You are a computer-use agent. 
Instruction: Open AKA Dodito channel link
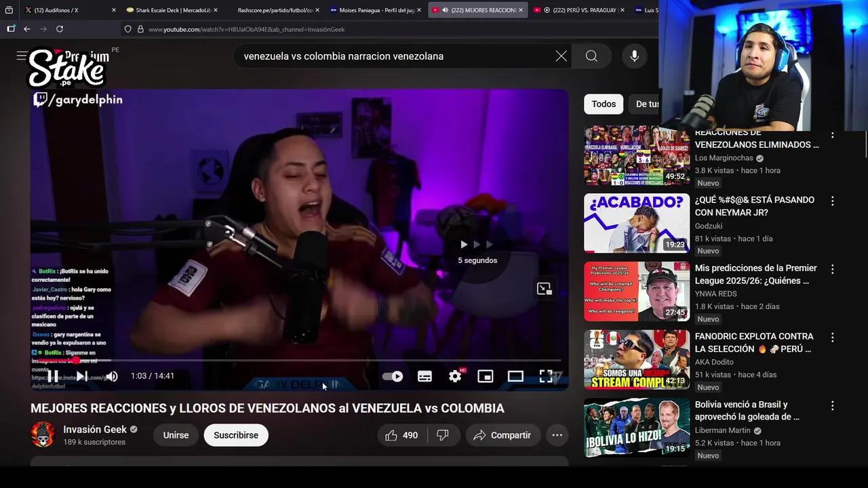tap(714, 362)
